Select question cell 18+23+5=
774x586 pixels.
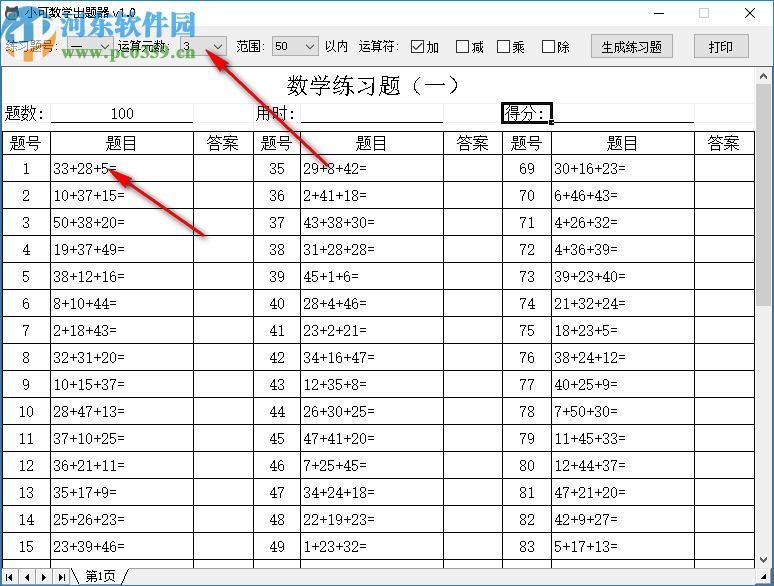coord(623,330)
